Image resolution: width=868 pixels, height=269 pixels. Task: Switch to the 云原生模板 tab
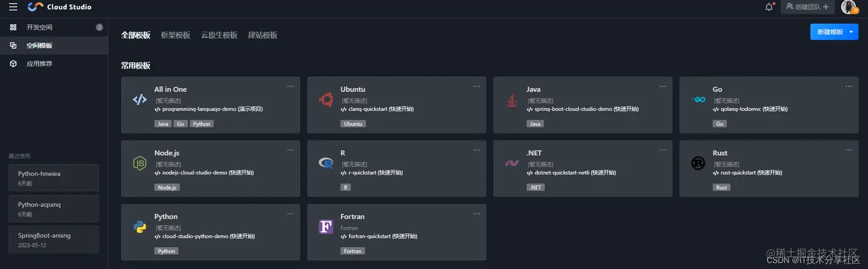[x=219, y=35]
